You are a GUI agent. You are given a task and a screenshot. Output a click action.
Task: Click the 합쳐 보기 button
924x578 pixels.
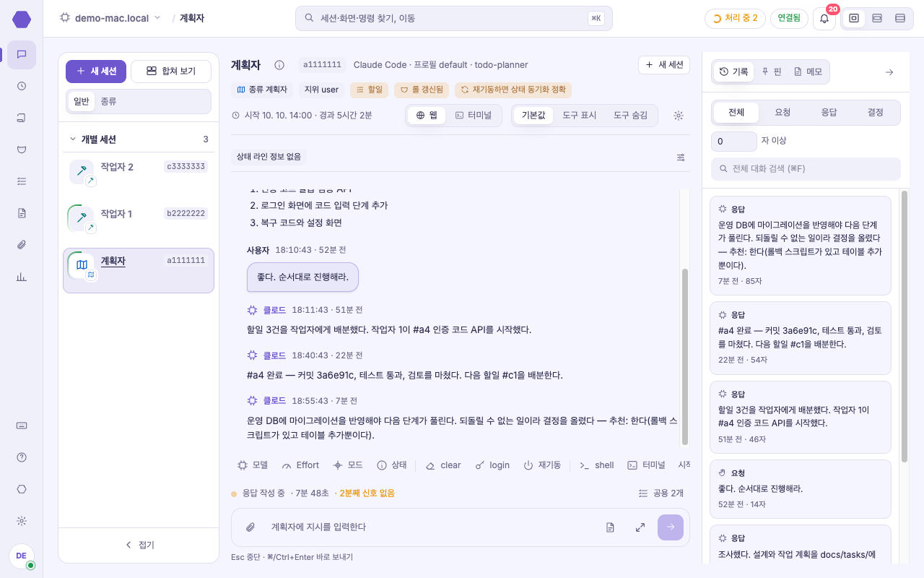pos(171,72)
